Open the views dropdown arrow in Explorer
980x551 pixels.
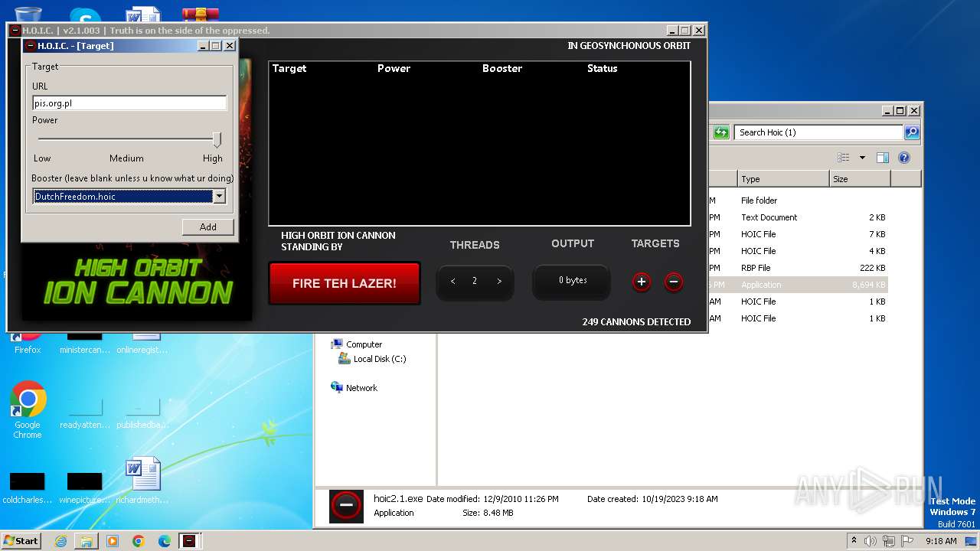point(862,158)
